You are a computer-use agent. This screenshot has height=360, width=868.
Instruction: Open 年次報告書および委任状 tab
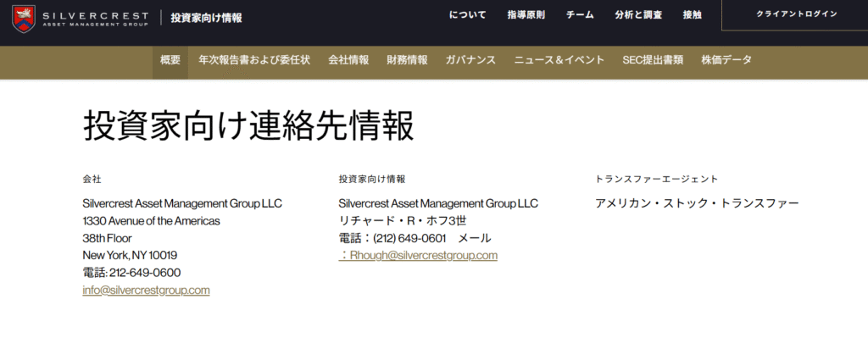[254, 60]
